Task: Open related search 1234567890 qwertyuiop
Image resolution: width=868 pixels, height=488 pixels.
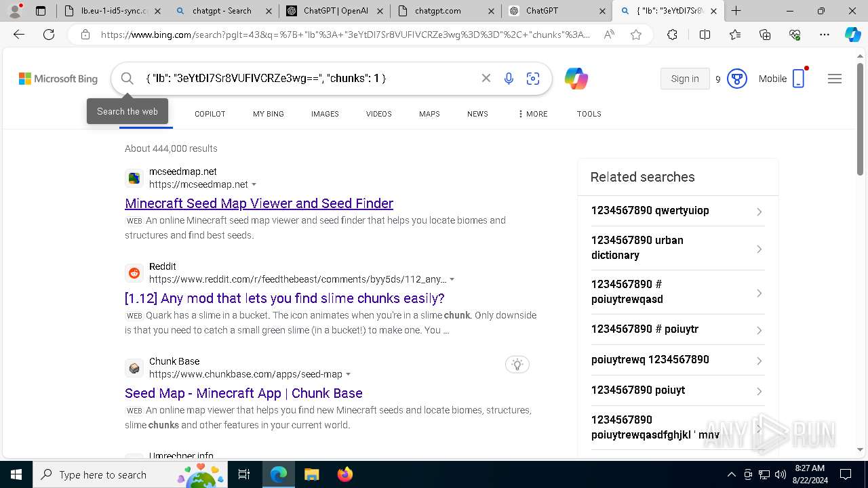Action: 677,211
